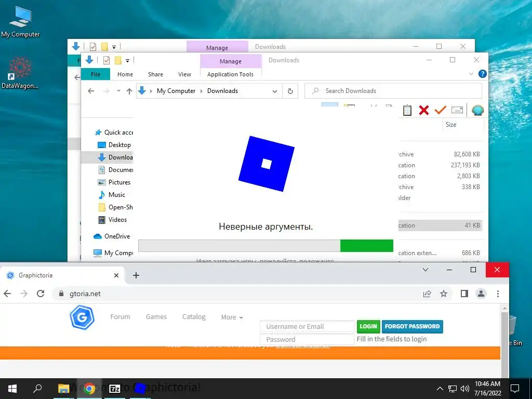532x399 pixels.
Task: Click the blue Roblox-style launcher logo
Action: 267,164
